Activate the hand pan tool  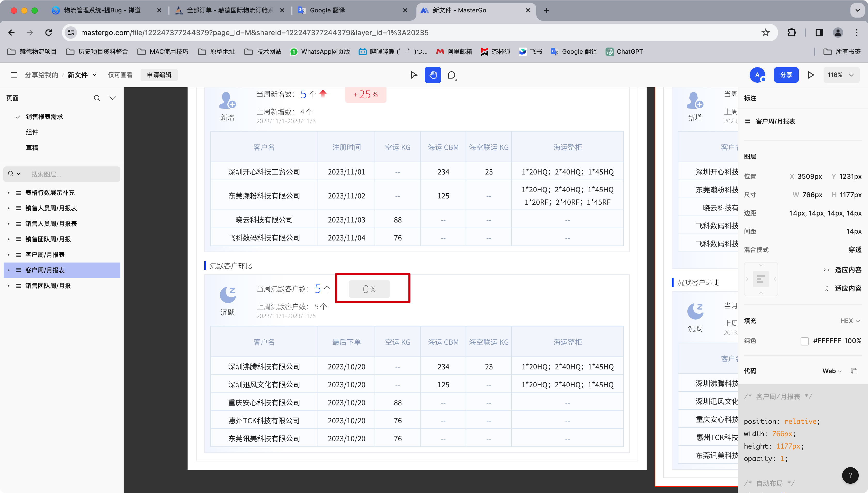click(433, 75)
